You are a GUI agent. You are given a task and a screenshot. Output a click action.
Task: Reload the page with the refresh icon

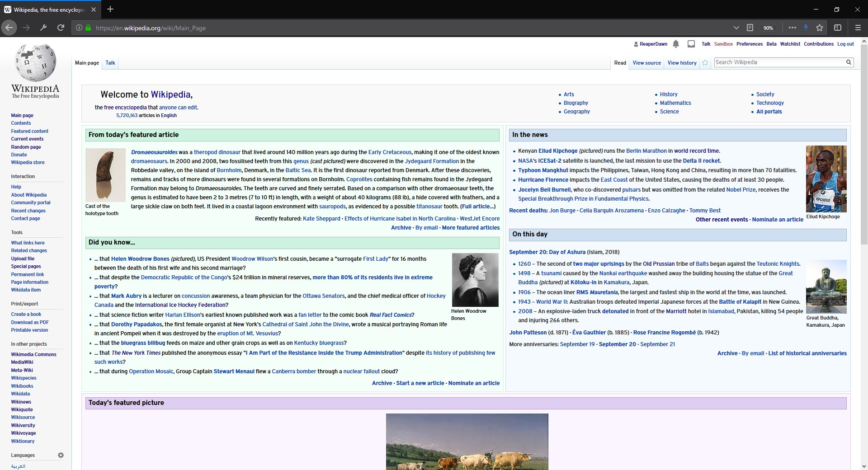(61, 28)
